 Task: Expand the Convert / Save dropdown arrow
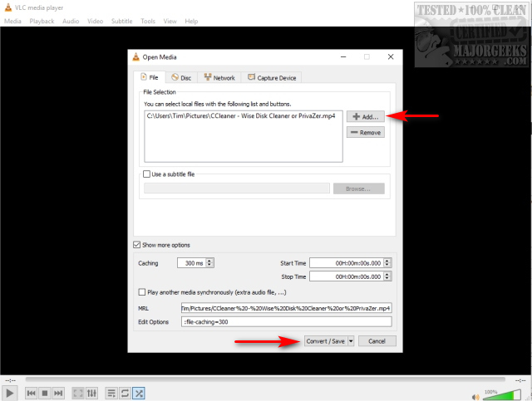(351, 341)
